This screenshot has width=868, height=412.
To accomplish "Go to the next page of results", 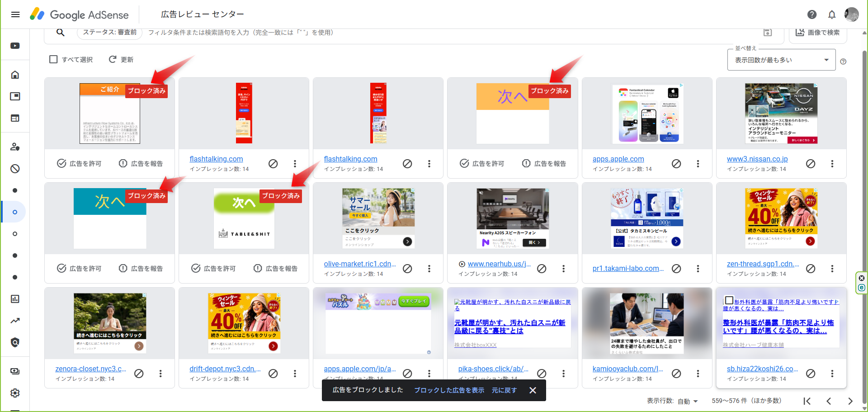I will pos(850,401).
